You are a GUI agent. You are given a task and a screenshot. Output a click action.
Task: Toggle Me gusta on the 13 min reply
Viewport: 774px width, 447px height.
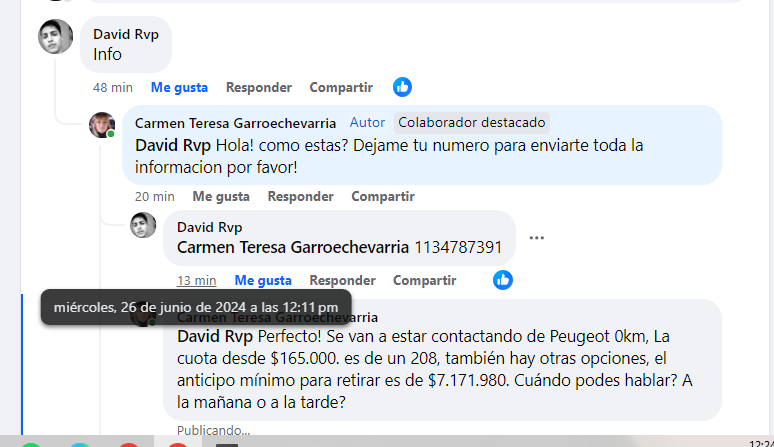(263, 280)
